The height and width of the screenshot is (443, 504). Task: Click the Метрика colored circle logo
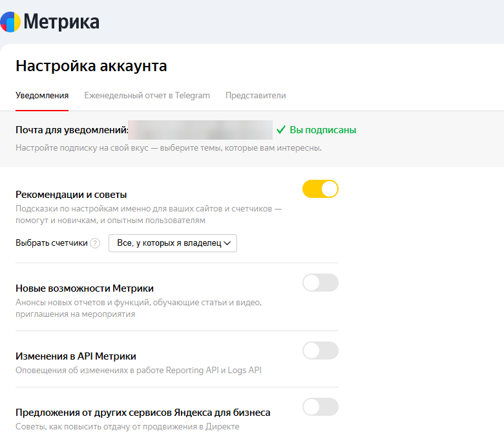10,22
